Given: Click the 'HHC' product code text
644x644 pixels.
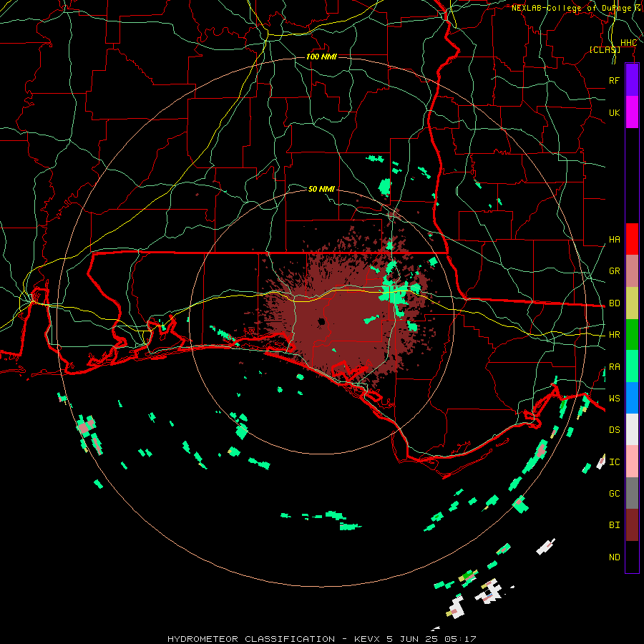Looking at the screenshot, I should (x=628, y=43).
